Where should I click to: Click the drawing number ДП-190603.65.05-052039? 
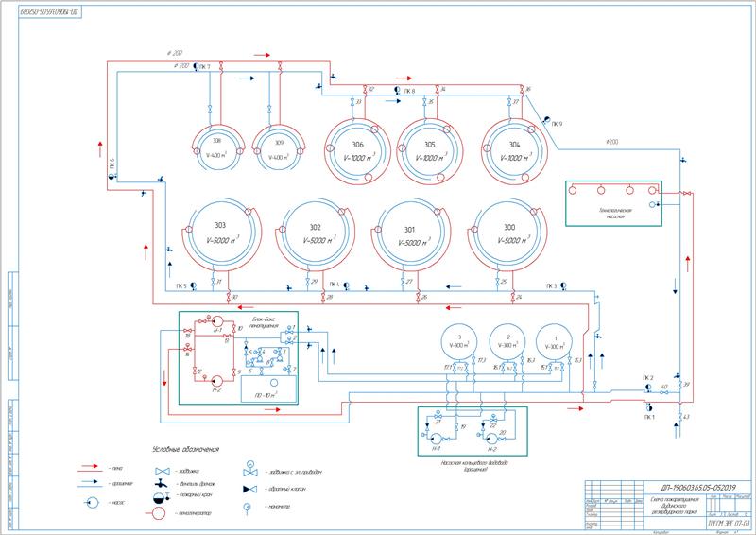(x=698, y=487)
